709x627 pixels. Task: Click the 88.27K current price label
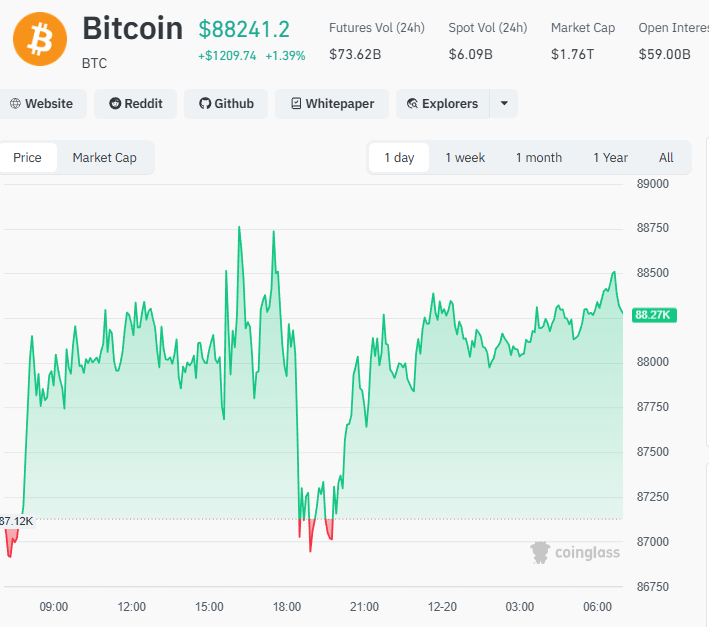point(655,315)
